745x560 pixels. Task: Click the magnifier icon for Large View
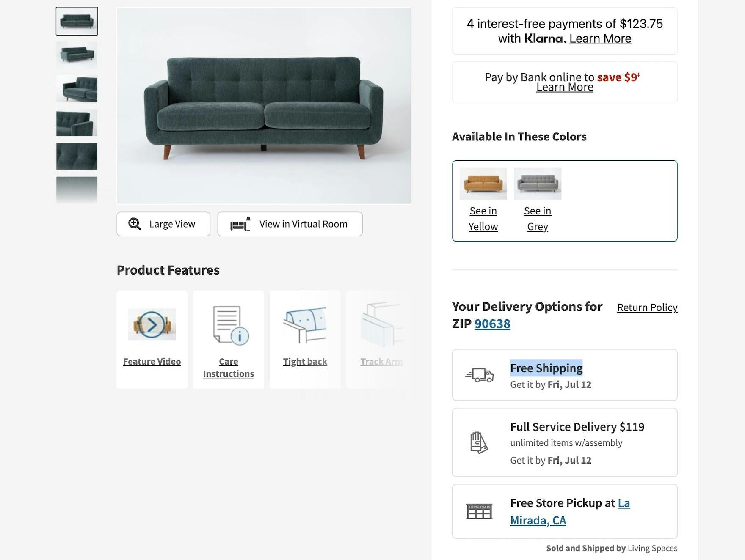coord(135,224)
